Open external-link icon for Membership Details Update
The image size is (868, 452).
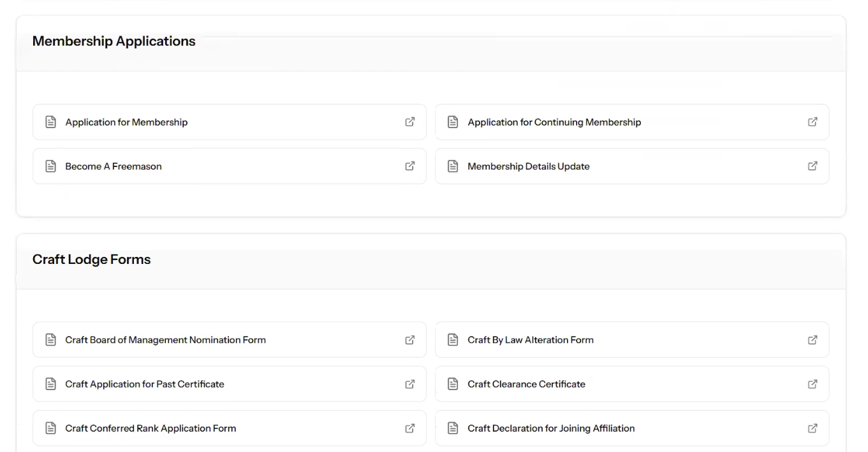813,166
